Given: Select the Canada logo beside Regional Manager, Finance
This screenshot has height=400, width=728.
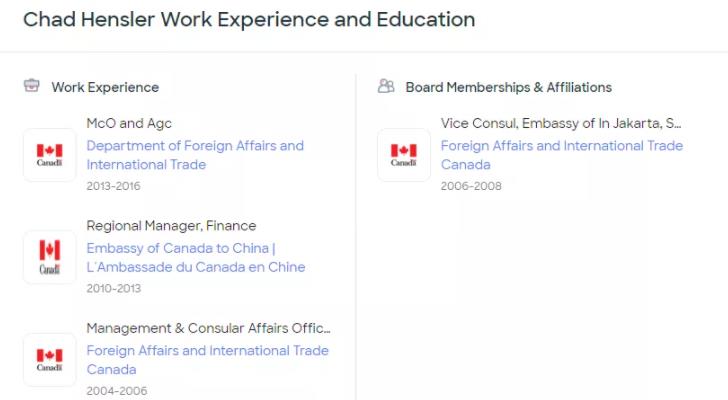Looking at the screenshot, I should pos(49,257).
